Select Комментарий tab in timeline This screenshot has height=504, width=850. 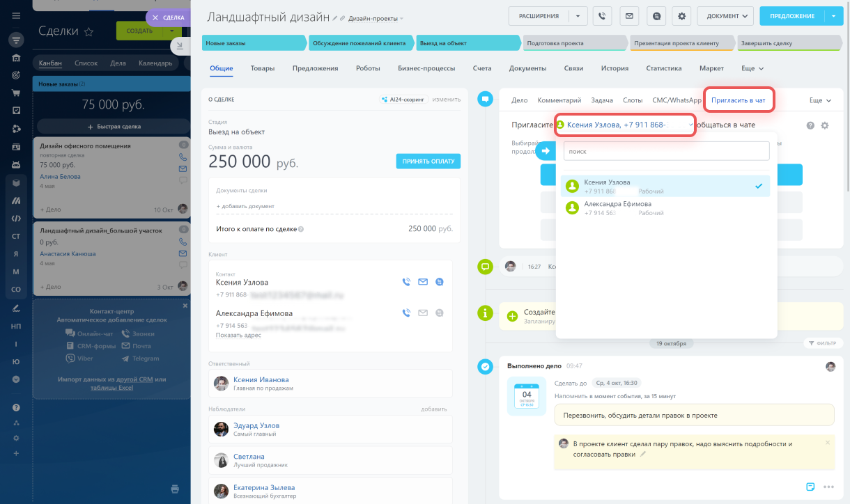tap(559, 100)
